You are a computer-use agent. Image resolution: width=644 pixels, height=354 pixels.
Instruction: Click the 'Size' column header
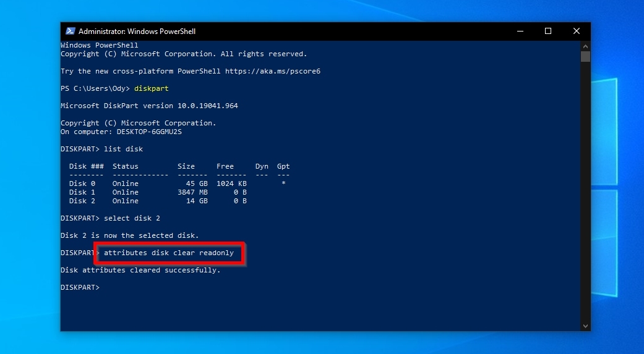(186, 166)
